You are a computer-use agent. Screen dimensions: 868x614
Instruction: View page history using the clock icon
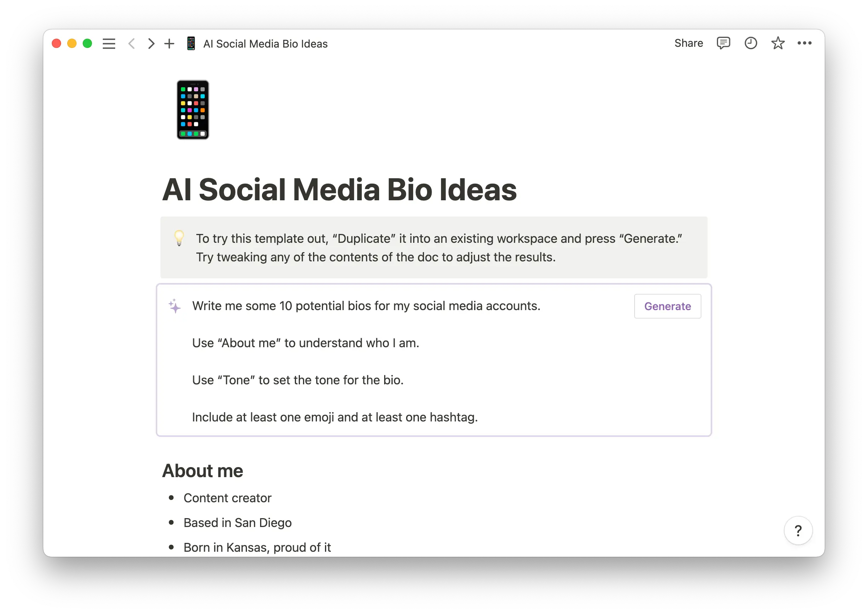point(751,43)
